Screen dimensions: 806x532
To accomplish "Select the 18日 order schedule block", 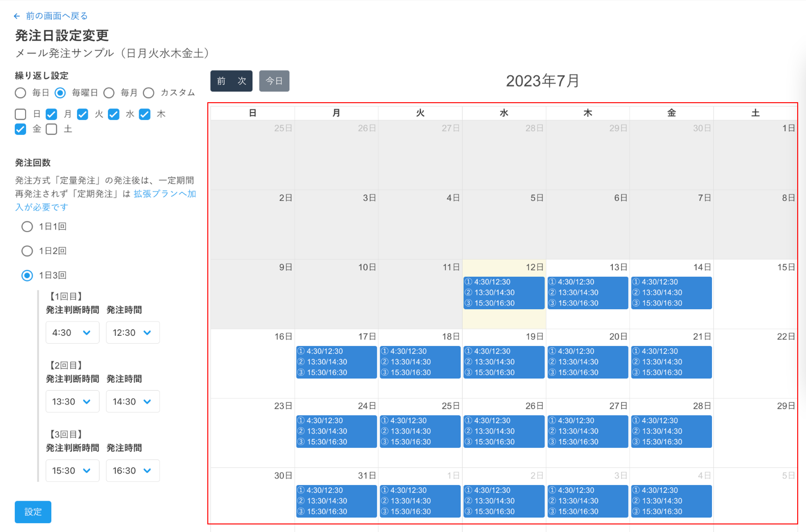I will pyautogui.click(x=420, y=362).
